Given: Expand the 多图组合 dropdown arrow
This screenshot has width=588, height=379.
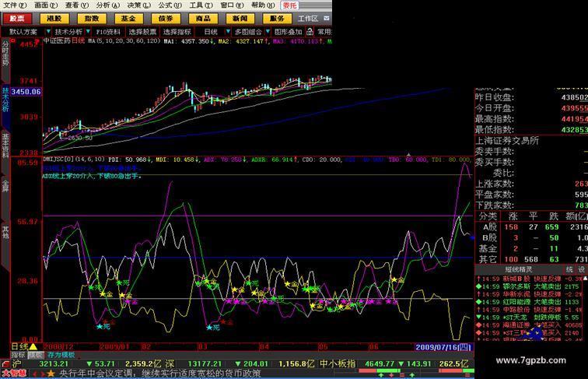Looking at the screenshot, I should point(268,32).
